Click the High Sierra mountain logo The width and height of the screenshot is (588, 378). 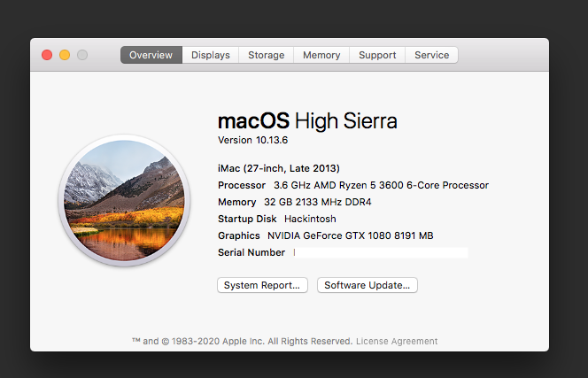click(x=124, y=200)
